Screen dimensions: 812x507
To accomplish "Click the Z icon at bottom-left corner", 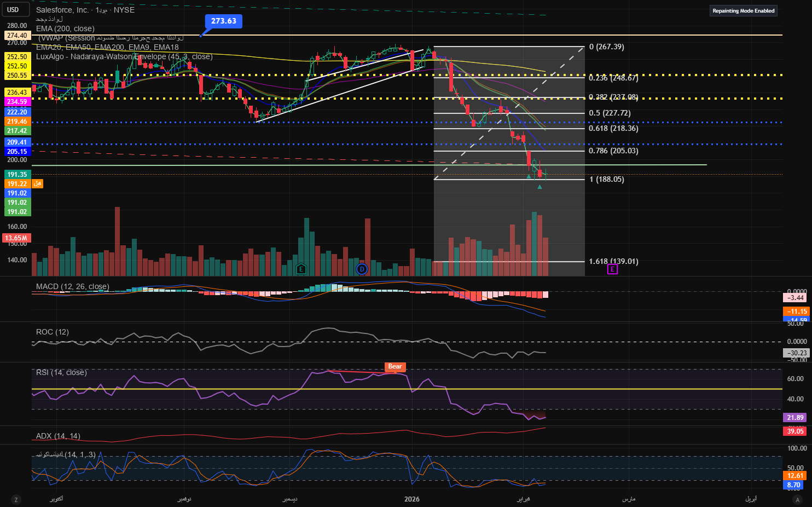I will 16,499.
